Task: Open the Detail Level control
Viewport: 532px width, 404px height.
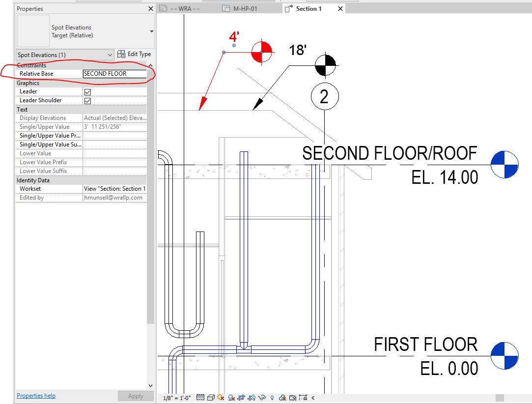Action: 200,397
